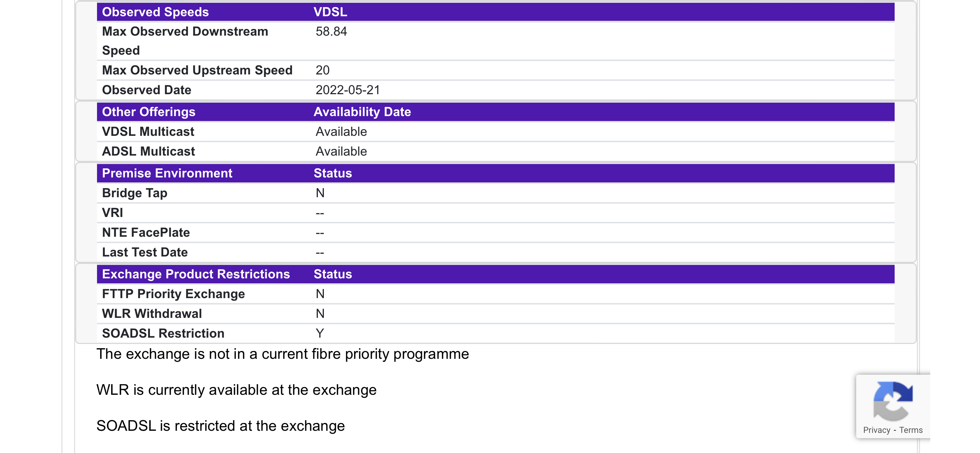Click the Other Offerings header
The image size is (980, 453).
pos(149,112)
